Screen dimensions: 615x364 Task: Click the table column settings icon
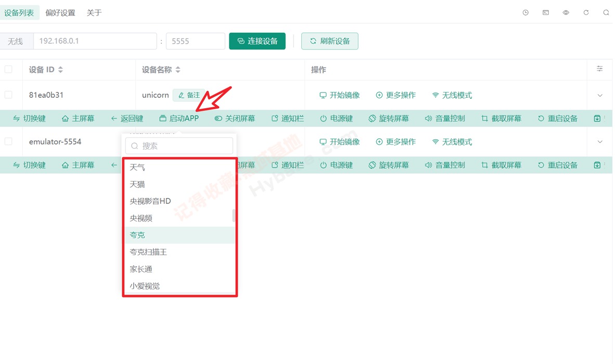(x=599, y=69)
